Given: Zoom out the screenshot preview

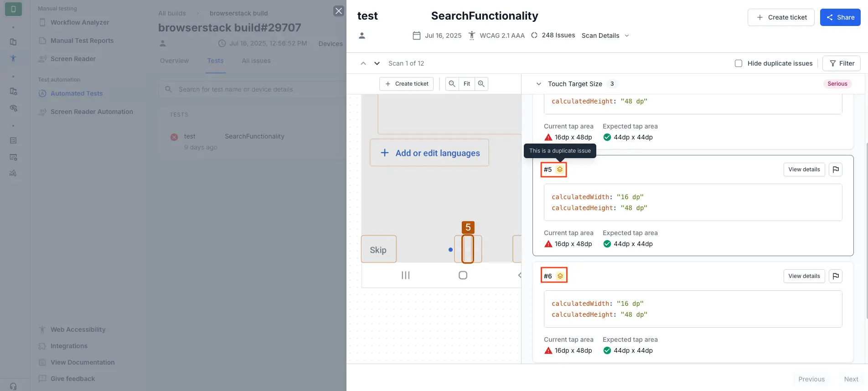Looking at the screenshot, I should (452, 84).
